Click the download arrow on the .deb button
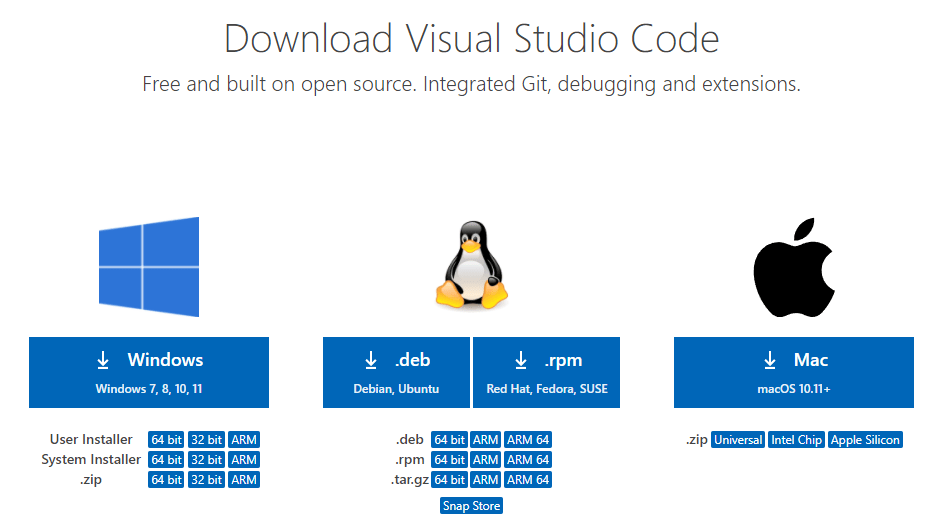The width and height of the screenshot is (934, 527). click(371, 360)
